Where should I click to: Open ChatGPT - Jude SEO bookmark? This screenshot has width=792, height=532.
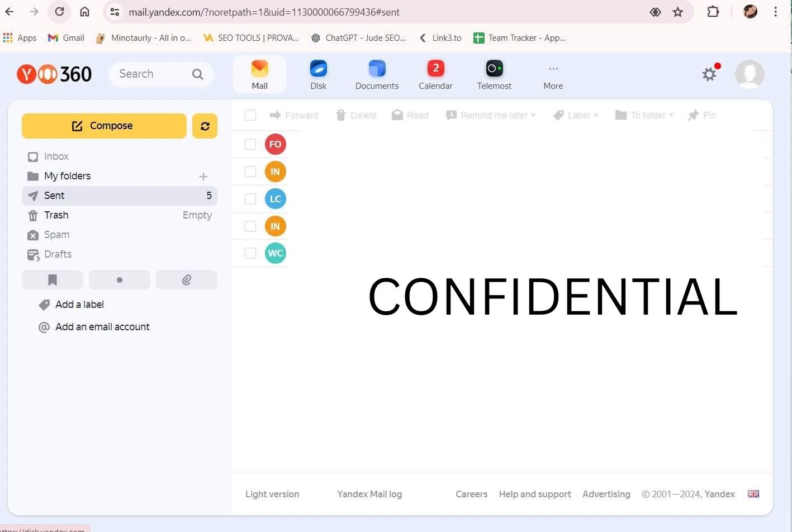click(359, 38)
